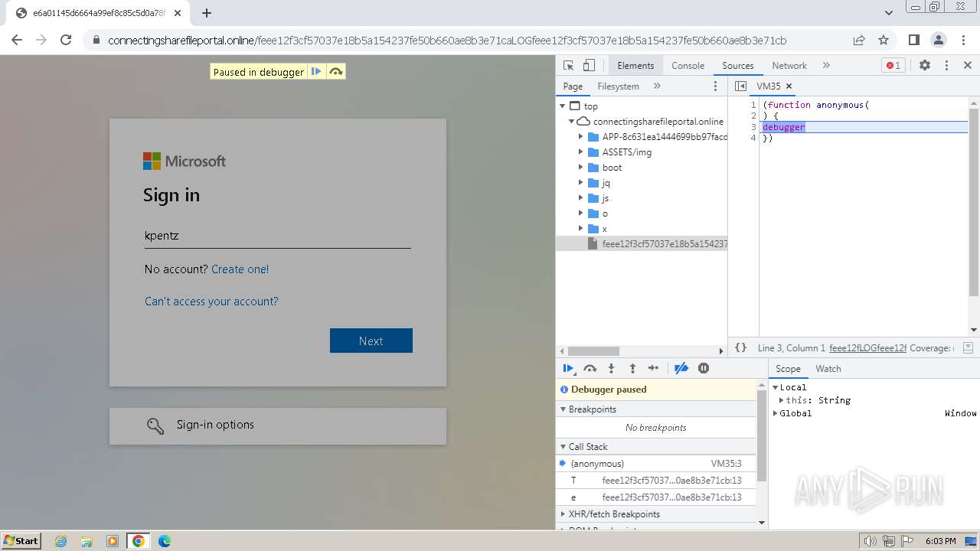The height and width of the screenshot is (551, 980).
Task: Select the Page navigator tab
Action: pos(573,86)
